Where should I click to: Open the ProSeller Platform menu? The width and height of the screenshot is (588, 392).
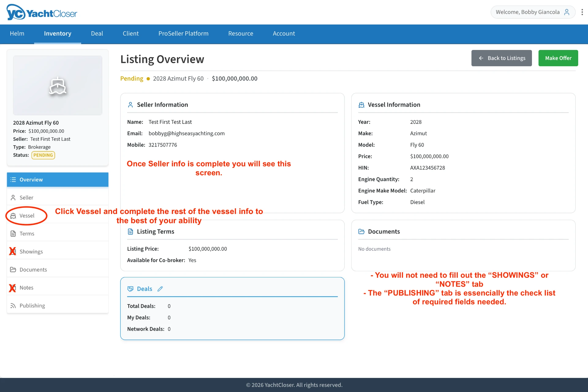183,33
